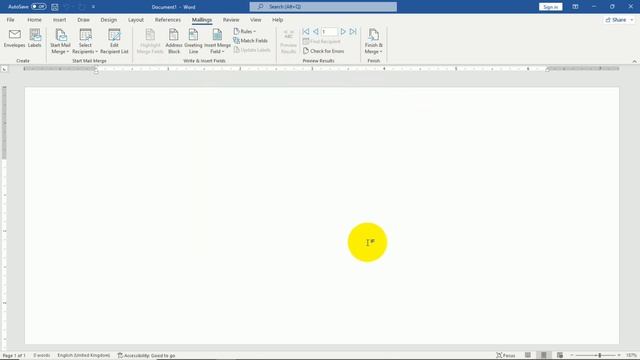Click the zoom in plus button
The width and height of the screenshot is (640, 360).
[x=619, y=356]
